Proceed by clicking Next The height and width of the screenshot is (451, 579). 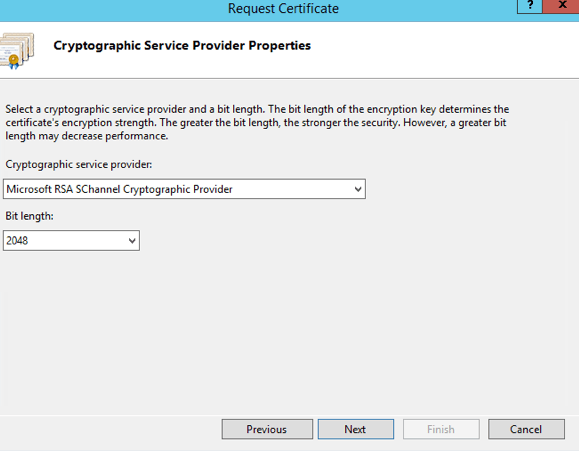coord(356,429)
